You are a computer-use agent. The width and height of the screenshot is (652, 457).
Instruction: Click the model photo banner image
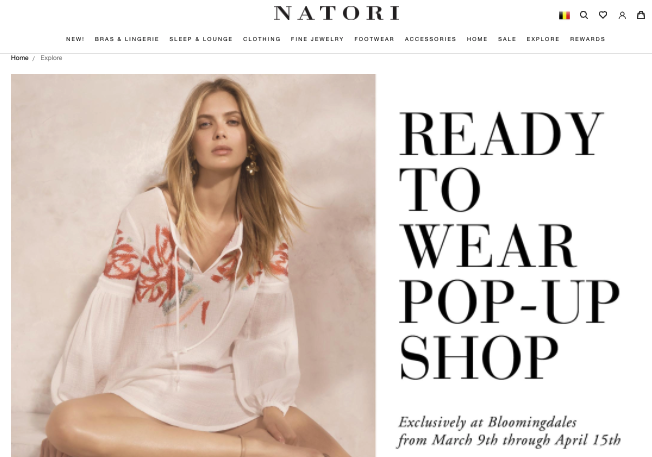point(193,265)
